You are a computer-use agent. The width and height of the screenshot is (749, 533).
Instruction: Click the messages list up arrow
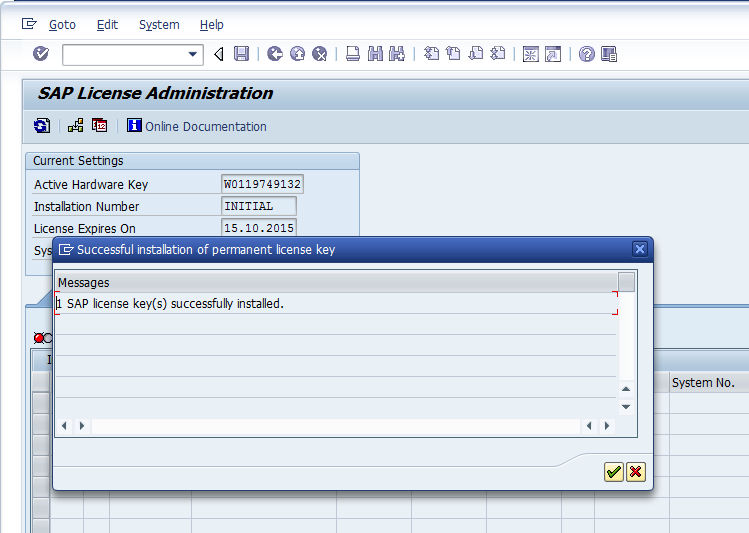(626, 389)
